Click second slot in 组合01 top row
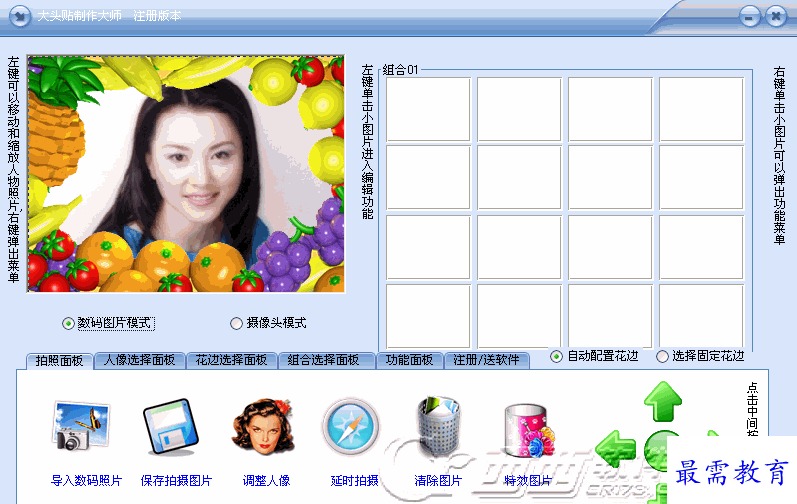 click(519, 109)
